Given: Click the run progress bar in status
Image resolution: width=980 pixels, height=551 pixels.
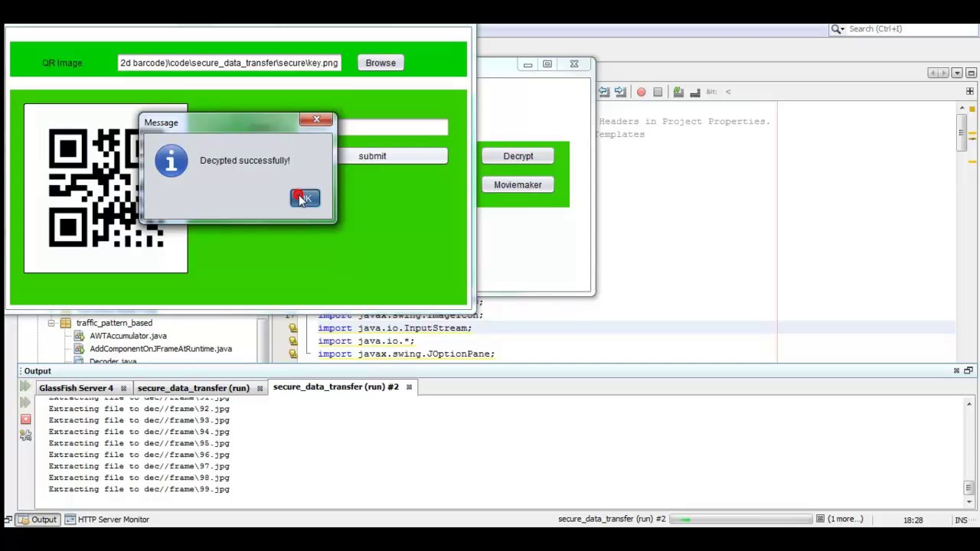Looking at the screenshot, I should pyautogui.click(x=741, y=520).
